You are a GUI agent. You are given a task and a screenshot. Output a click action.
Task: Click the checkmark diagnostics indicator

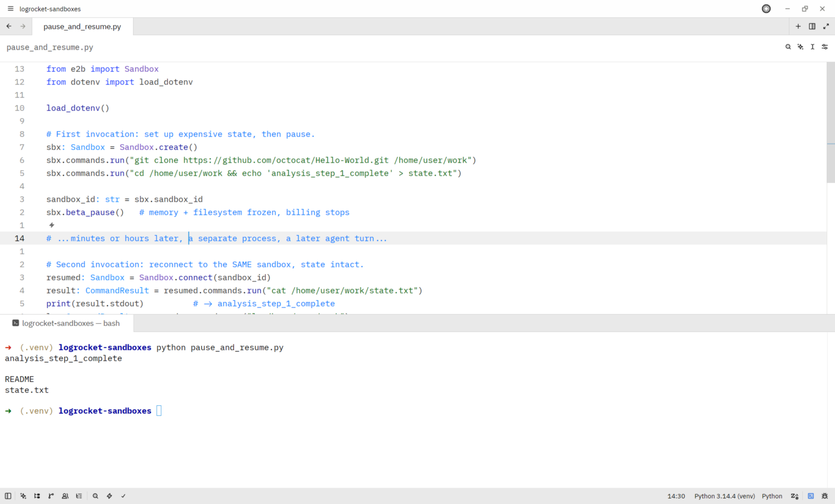123,496
